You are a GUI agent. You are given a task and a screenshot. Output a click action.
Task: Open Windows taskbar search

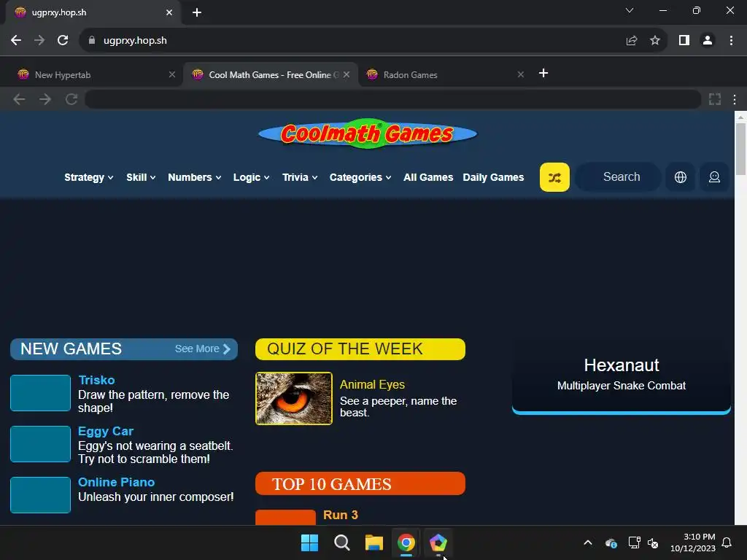341,542
